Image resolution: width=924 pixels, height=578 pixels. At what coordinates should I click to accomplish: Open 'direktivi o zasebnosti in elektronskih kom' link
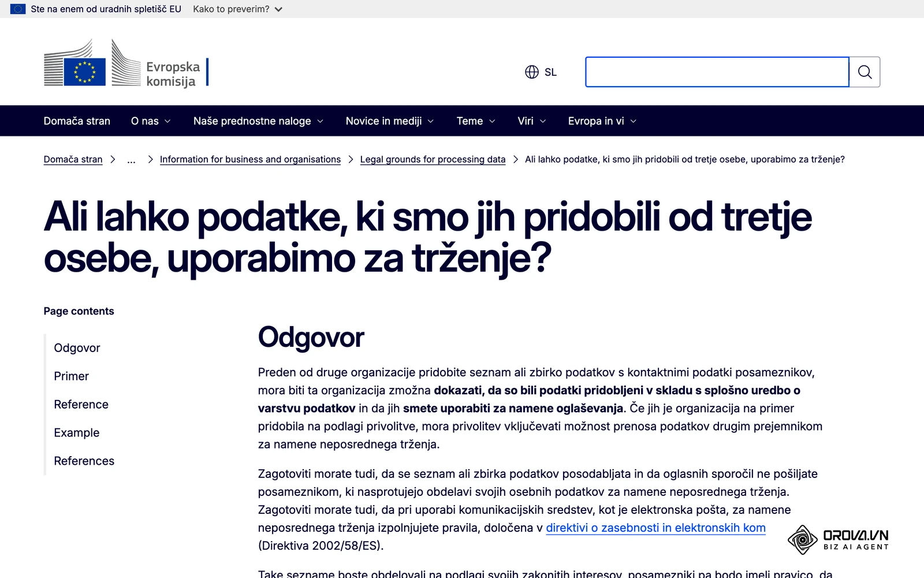point(655,528)
